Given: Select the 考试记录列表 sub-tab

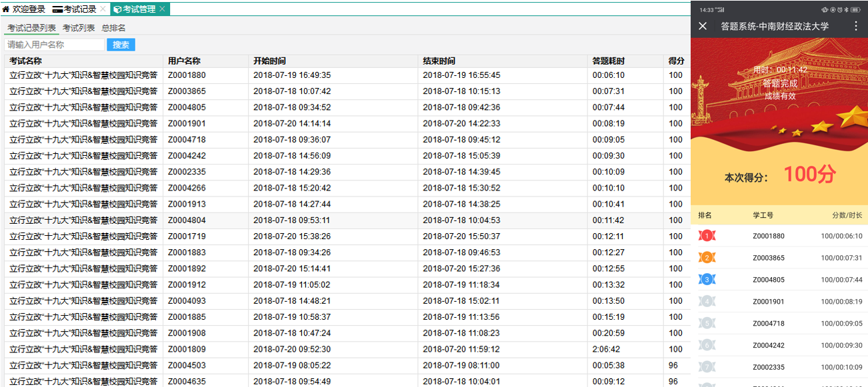Looking at the screenshot, I should [31, 28].
